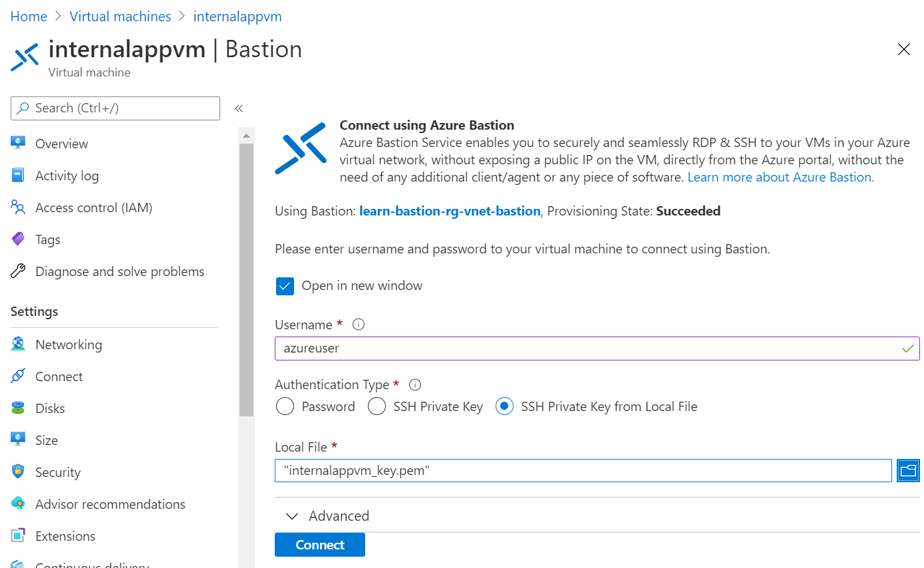Go to Home breadcrumb
Screen dimensions: 924x568
tap(29, 16)
